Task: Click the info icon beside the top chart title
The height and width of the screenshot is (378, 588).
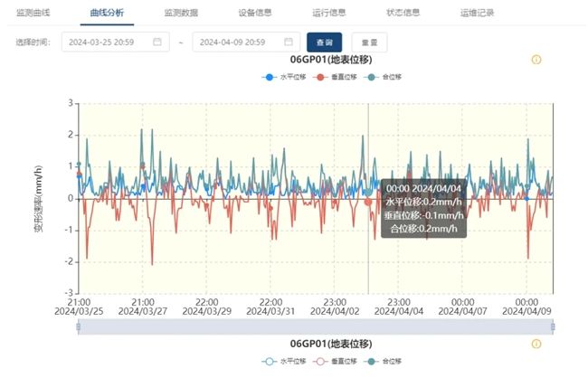Action: click(536, 60)
